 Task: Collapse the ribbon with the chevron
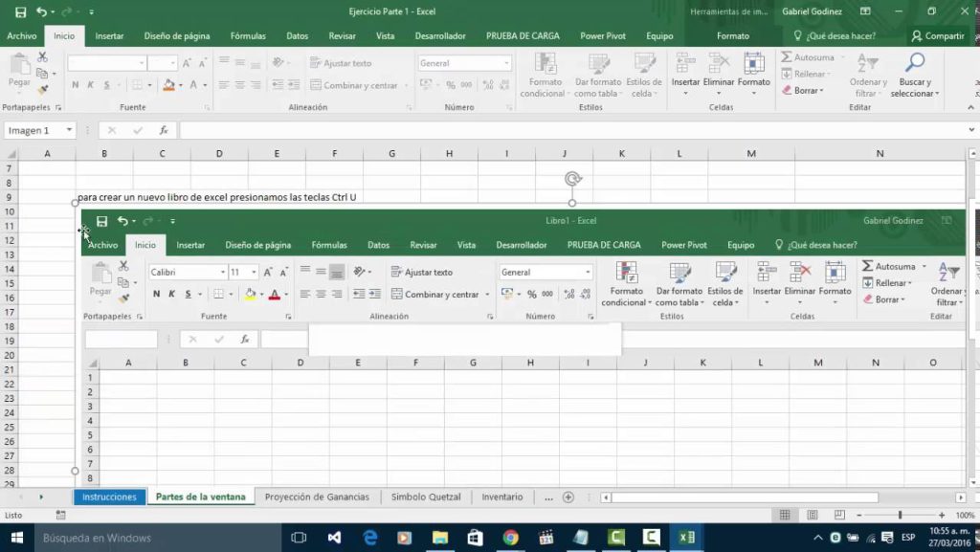tap(970, 107)
